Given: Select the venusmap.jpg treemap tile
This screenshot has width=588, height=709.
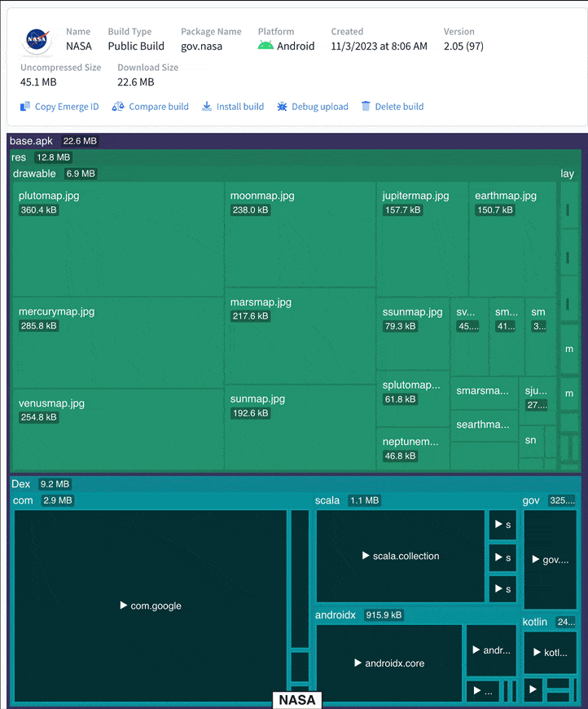Looking at the screenshot, I should click(118, 429).
